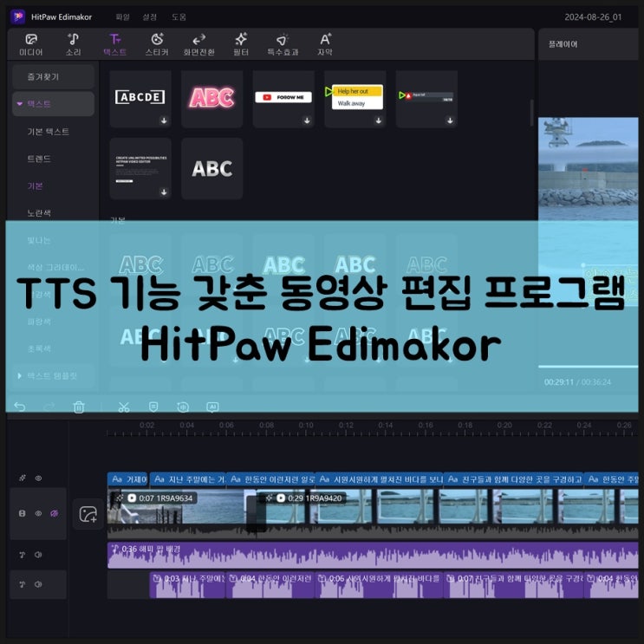This screenshot has height=644, width=644.
Task: Open 즐겨찾기 in the sidebar
Action: click(x=54, y=77)
